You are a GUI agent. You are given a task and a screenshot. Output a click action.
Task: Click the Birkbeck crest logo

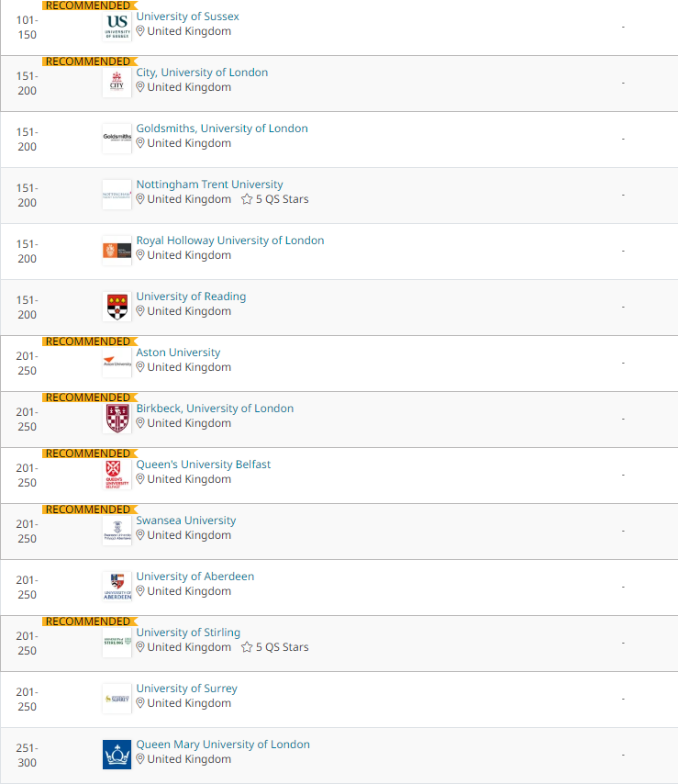(x=117, y=418)
